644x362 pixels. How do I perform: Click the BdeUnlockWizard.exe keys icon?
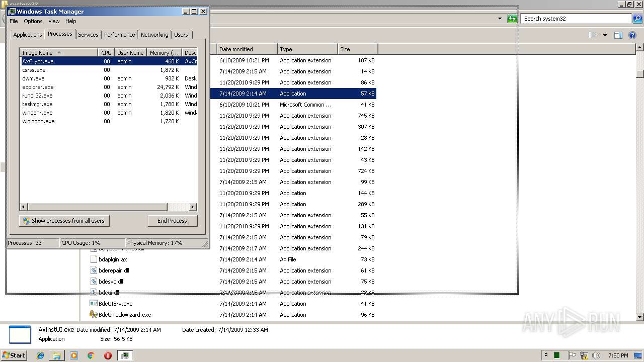point(94,315)
